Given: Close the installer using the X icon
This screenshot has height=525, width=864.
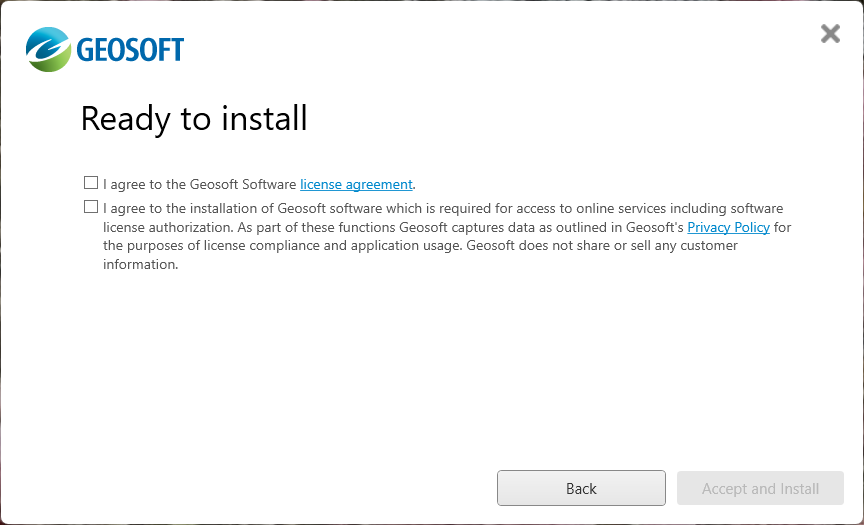Looking at the screenshot, I should (830, 34).
